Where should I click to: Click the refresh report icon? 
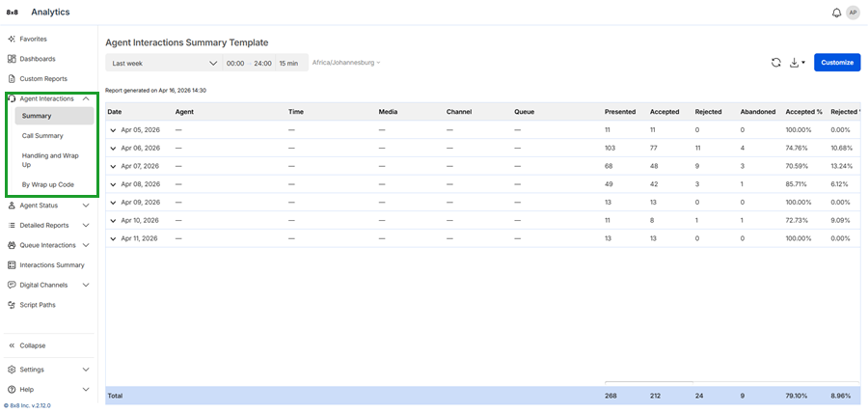[776, 63]
